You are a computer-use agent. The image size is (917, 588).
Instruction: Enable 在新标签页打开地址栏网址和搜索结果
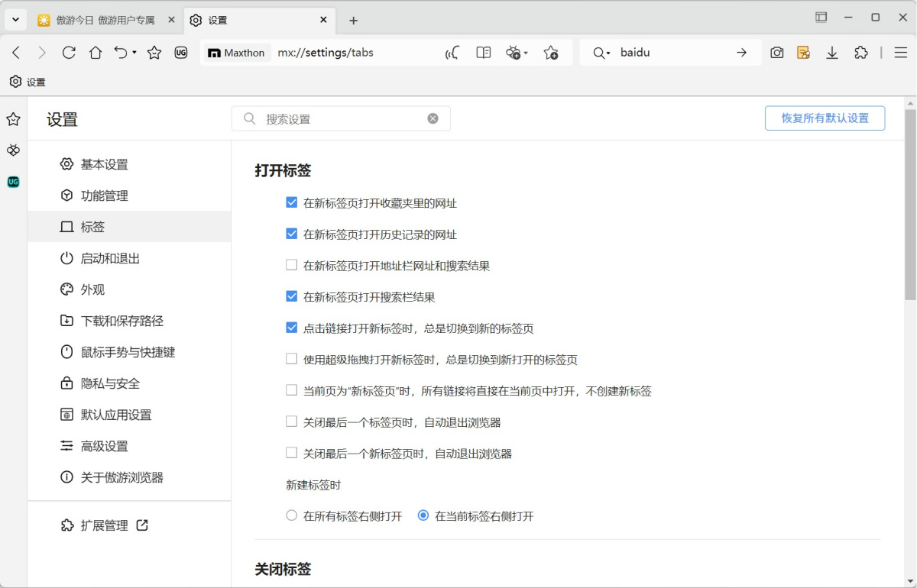[291, 266]
